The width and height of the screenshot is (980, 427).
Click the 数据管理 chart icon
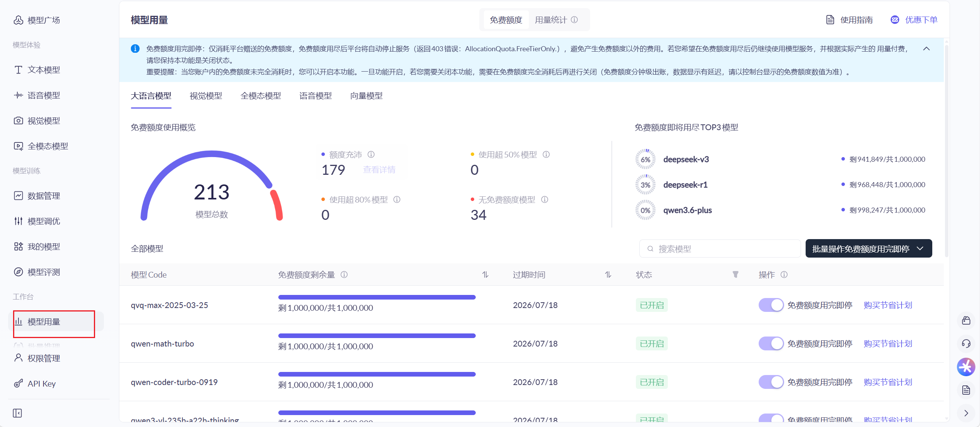tap(18, 196)
